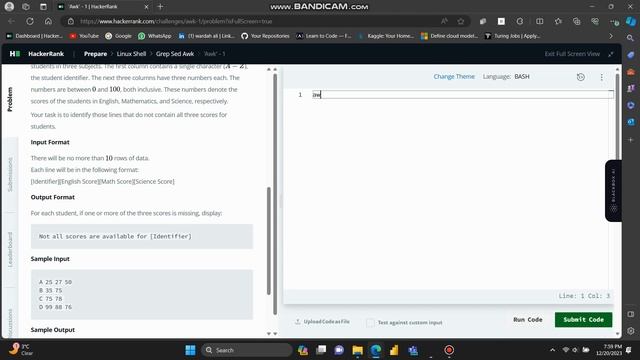This screenshot has width=640, height=360.
Task: Switch to the Submissions side tab
Action: pyautogui.click(x=10, y=175)
